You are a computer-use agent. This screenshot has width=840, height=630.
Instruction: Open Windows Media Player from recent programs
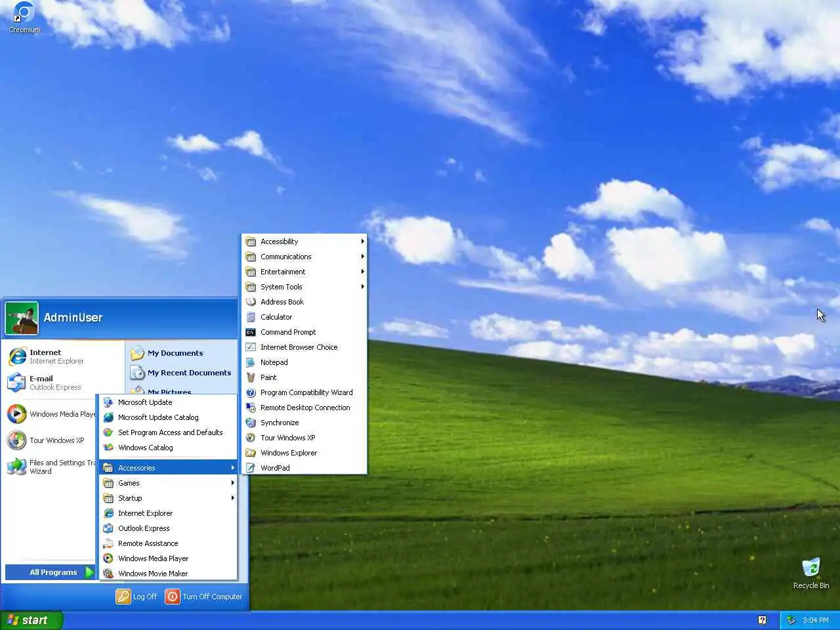pyautogui.click(x=51, y=414)
